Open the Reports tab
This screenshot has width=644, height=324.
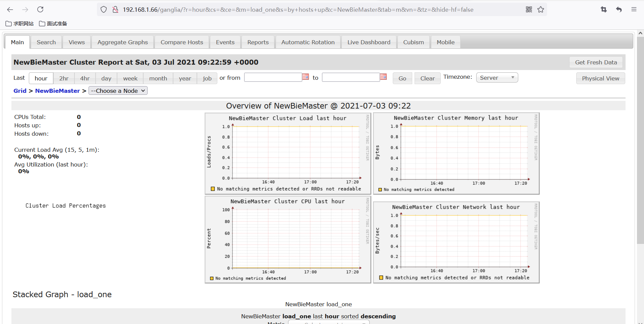coord(258,42)
